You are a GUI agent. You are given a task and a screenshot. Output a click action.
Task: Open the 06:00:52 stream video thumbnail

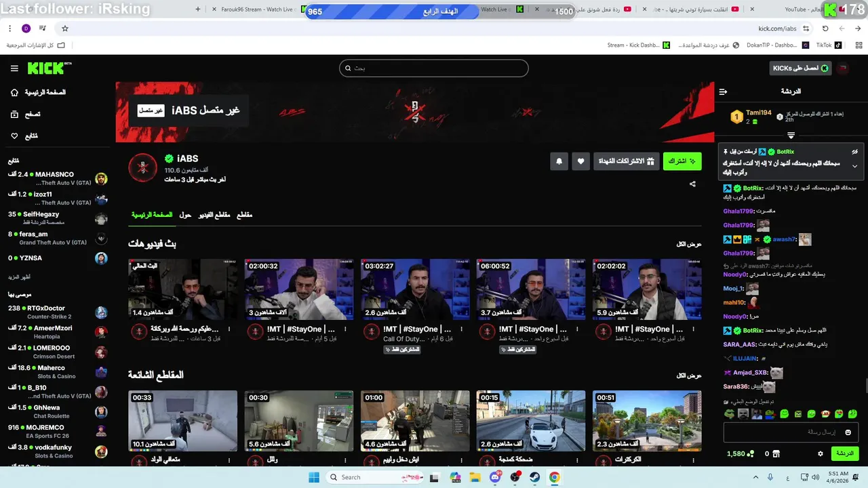point(531,289)
